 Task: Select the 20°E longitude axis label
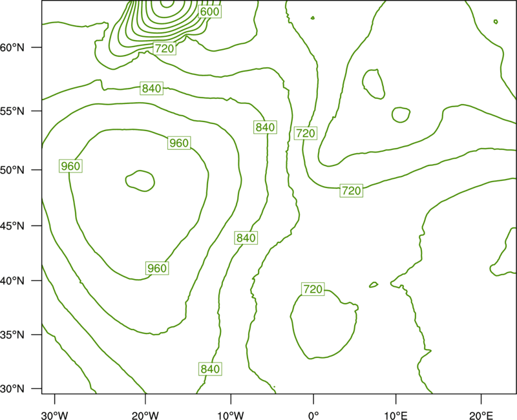(481, 415)
